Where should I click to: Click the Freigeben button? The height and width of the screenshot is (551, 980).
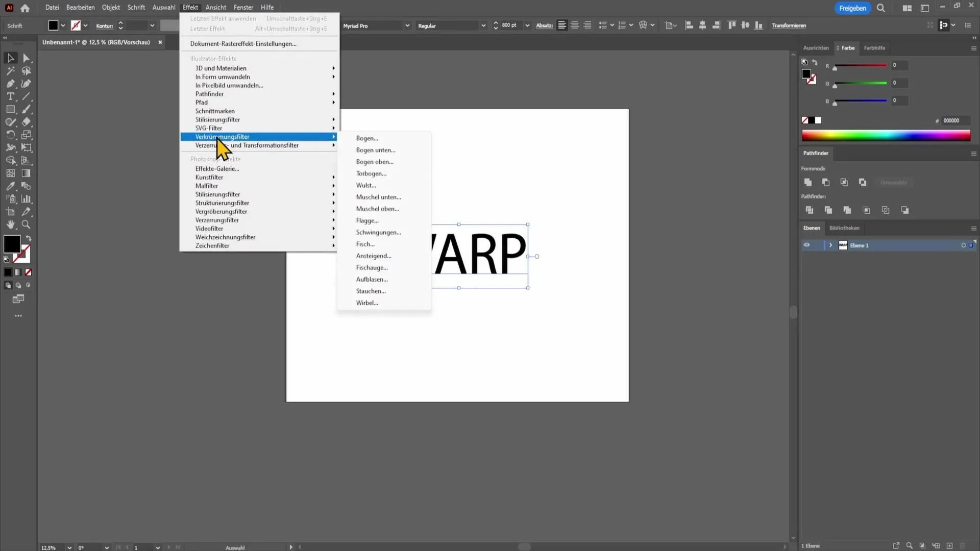tap(852, 8)
